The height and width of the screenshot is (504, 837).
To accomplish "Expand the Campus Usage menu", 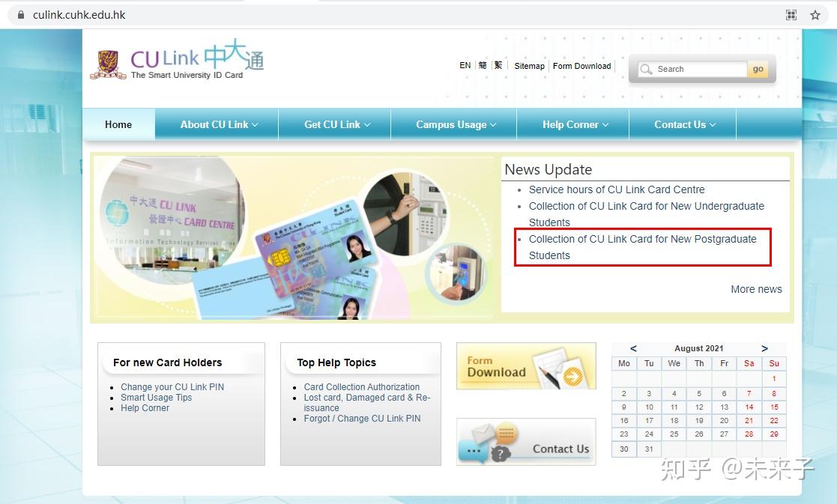I will (x=456, y=124).
